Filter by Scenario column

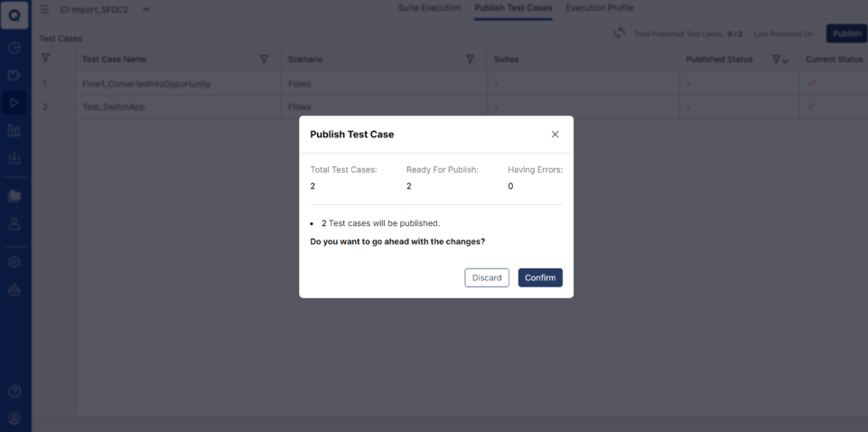tap(471, 59)
